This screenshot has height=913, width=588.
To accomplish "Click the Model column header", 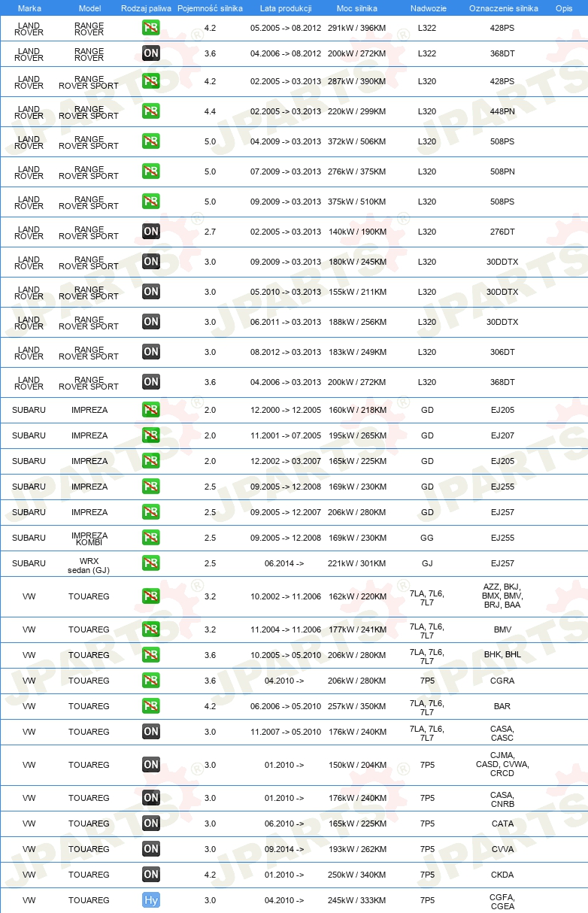I will tap(89, 8).
